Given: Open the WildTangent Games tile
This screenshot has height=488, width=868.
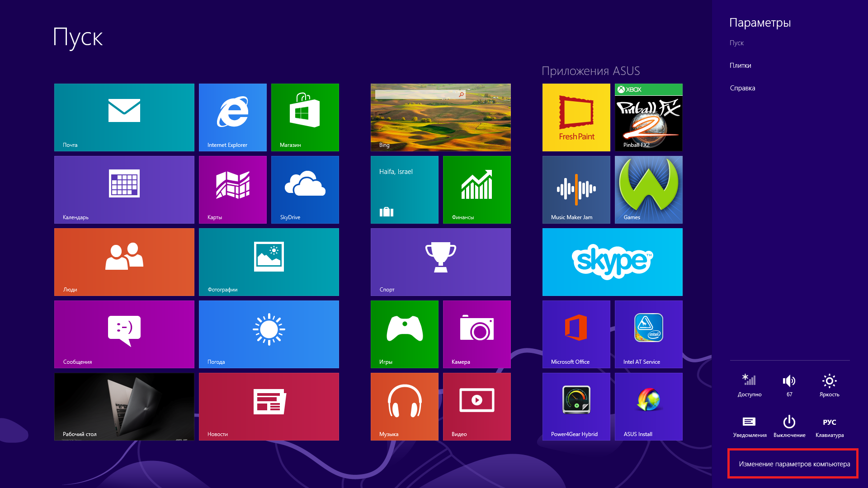Looking at the screenshot, I should point(649,190).
